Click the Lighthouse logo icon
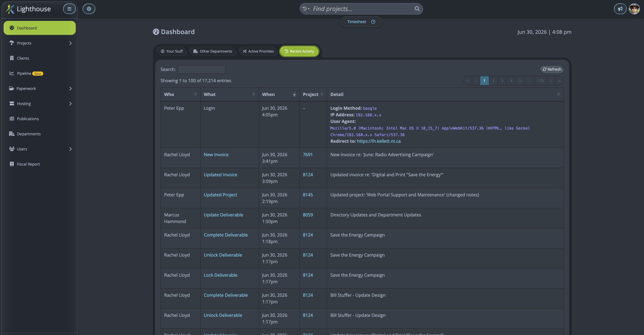Screen dimensions: 644x335 tap(10, 9)
